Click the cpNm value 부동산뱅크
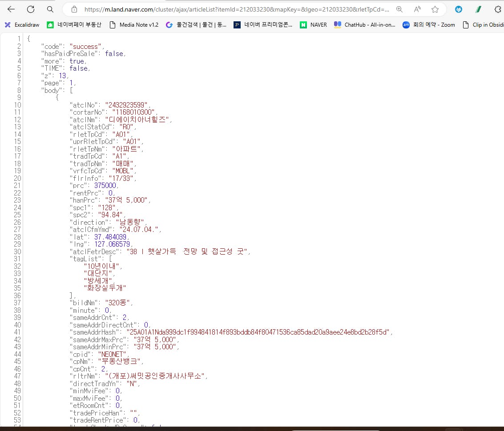Viewport: 504px width, 431px height. [x=119, y=361]
